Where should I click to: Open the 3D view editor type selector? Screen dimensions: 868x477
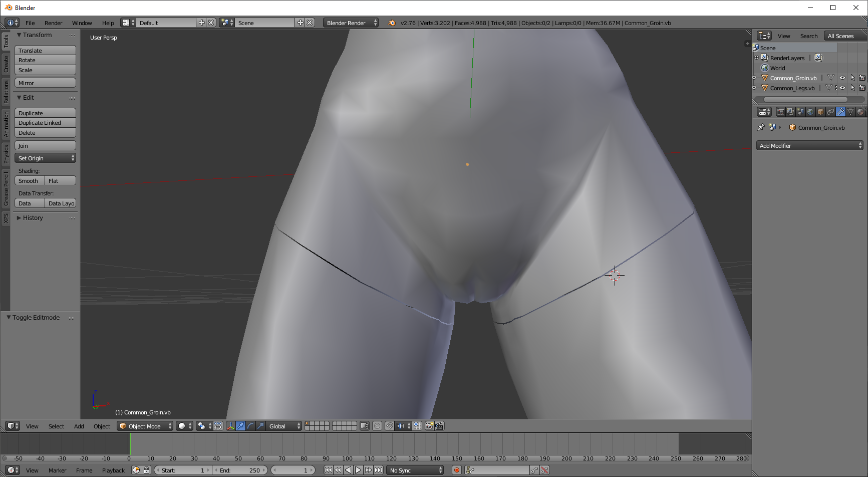point(13,426)
